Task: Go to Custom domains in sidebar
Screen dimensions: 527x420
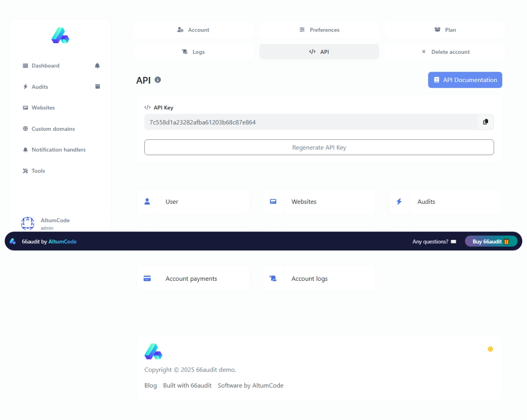Action: click(x=53, y=129)
